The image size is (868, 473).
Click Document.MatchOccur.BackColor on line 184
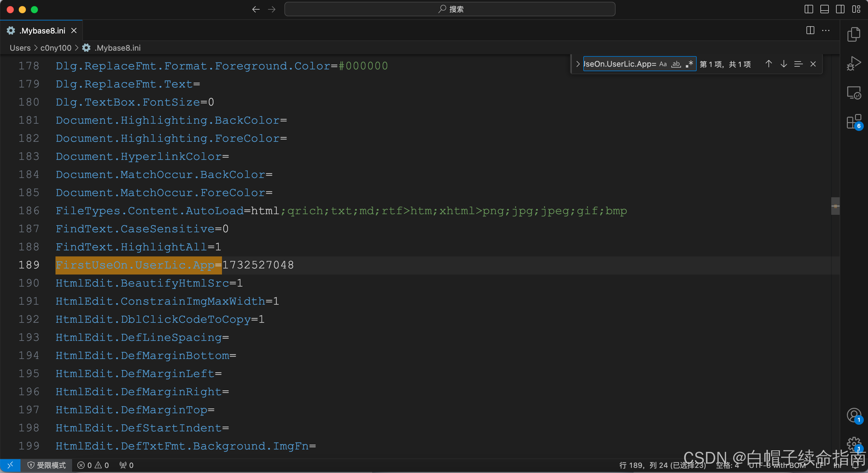[x=160, y=175]
